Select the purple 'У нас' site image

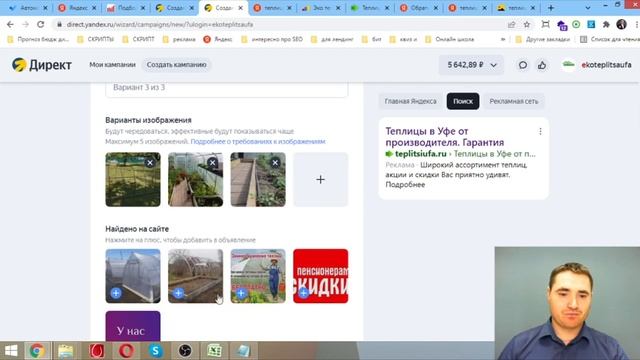(133, 326)
